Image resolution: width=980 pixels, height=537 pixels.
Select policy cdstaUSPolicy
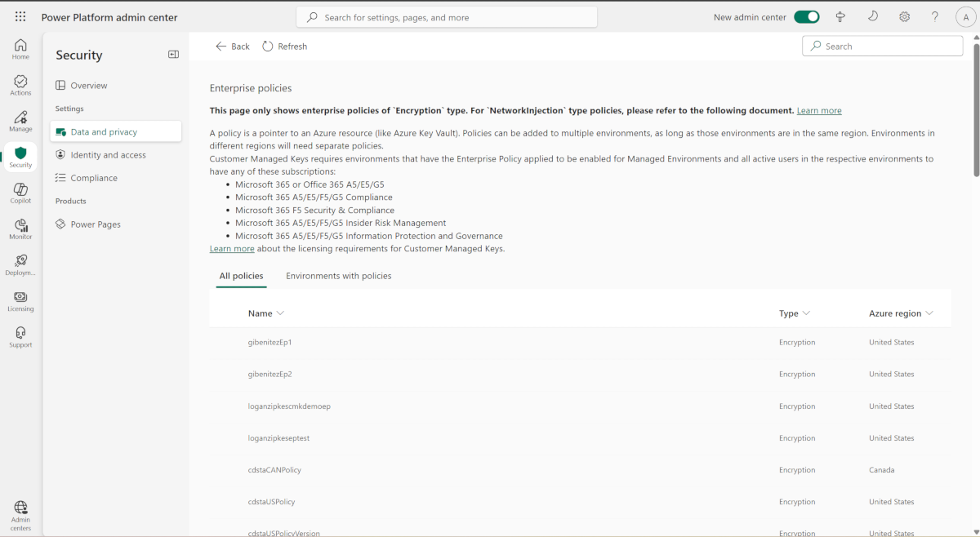pos(271,502)
